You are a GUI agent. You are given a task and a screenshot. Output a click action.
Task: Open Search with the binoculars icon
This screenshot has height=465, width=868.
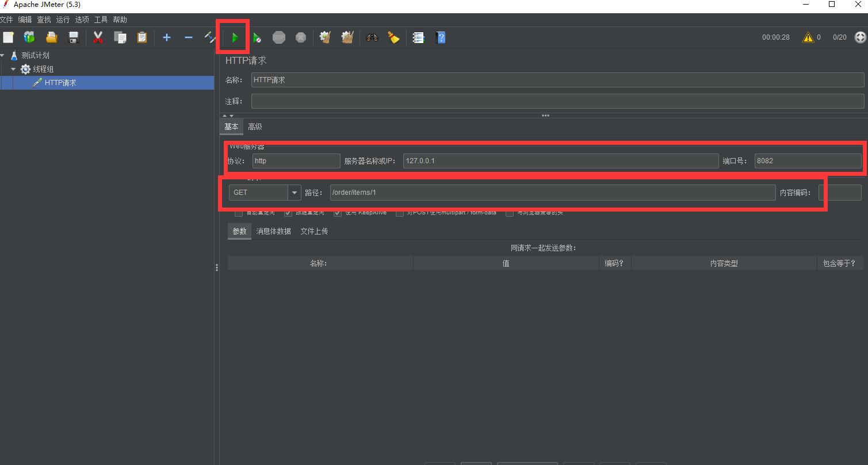(x=372, y=37)
